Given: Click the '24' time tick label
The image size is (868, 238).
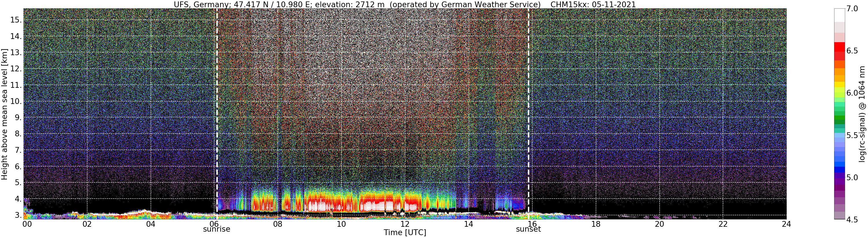Looking at the screenshot, I should coord(786,224).
